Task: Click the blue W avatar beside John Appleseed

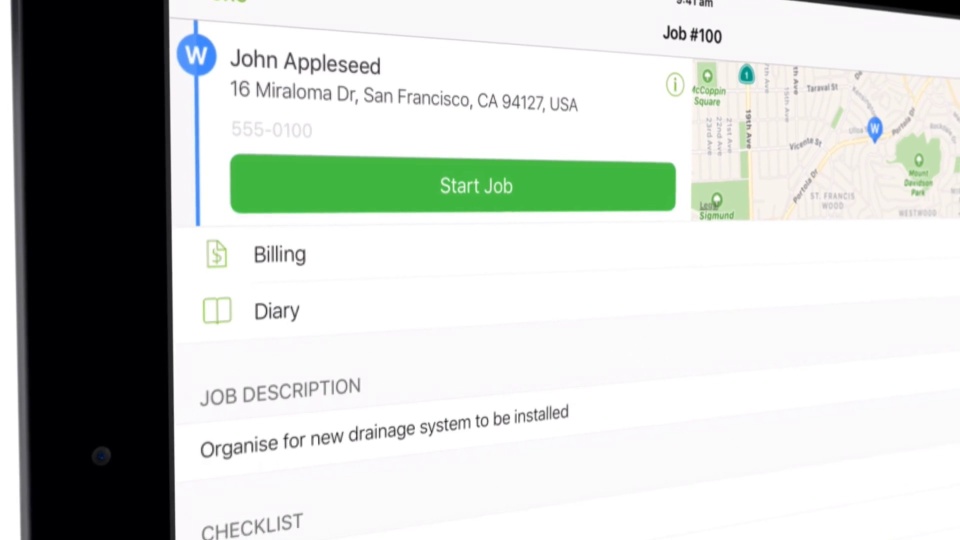Action: pyautogui.click(x=197, y=55)
